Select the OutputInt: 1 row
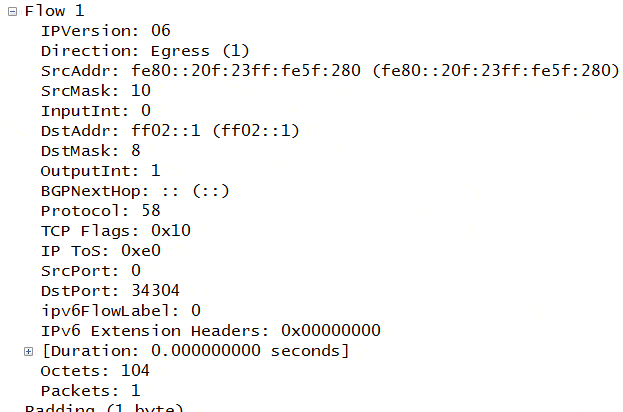This screenshot has height=412, width=623. (101, 171)
